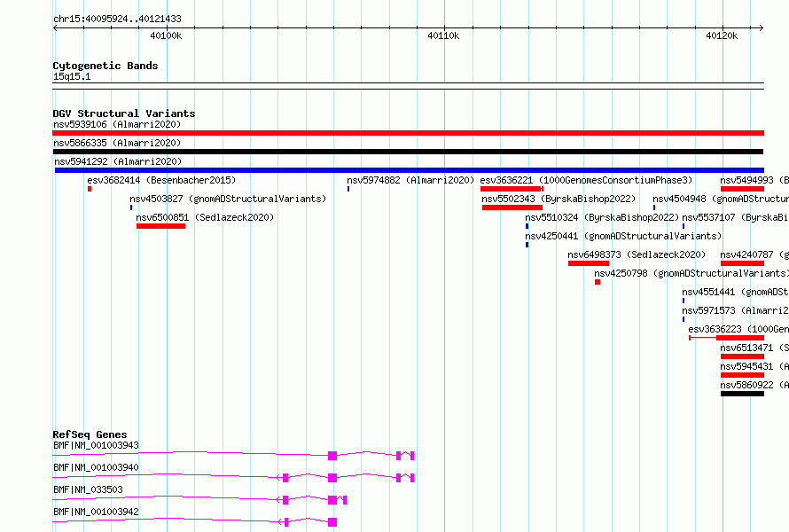Screen dimensions: 789x532
Task: Click the magenta BMF|NM_001003940 transcript glyph
Action: pos(233,477)
